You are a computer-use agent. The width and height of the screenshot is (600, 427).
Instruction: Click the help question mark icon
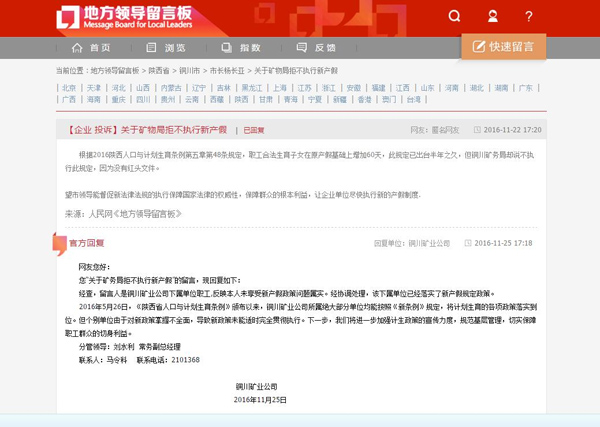point(528,16)
